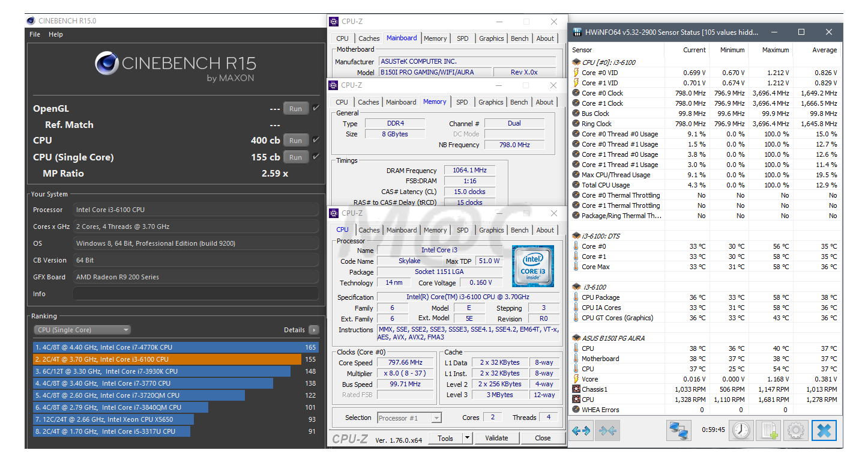
Task: Select About tab in CPU-Z Mainboard window
Action: [x=545, y=38]
